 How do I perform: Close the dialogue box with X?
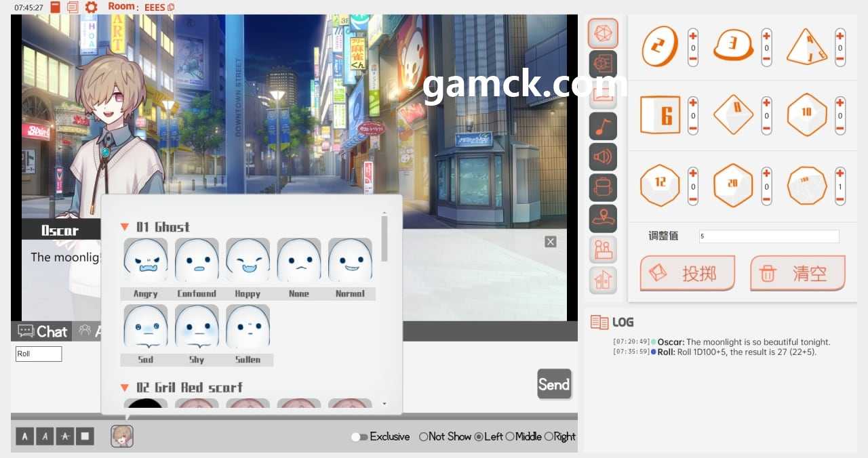[551, 242]
